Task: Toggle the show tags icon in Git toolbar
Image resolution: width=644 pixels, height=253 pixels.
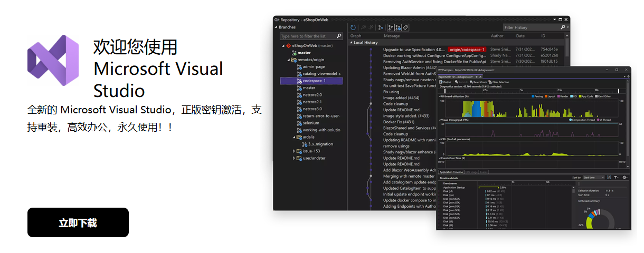Action: (x=405, y=27)
